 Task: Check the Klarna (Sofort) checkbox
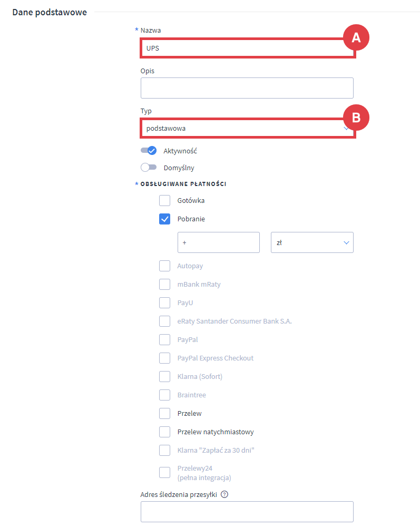(164, 377)
